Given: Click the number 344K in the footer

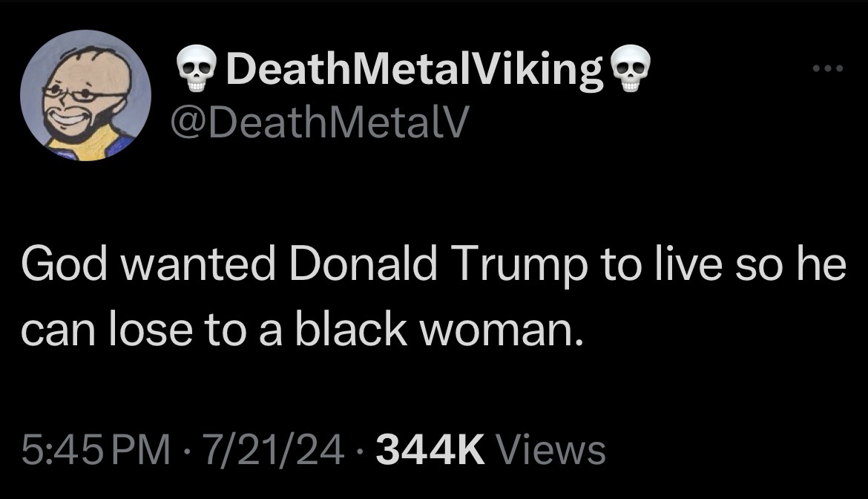Looking at the screenshot, I should point(430,450).
